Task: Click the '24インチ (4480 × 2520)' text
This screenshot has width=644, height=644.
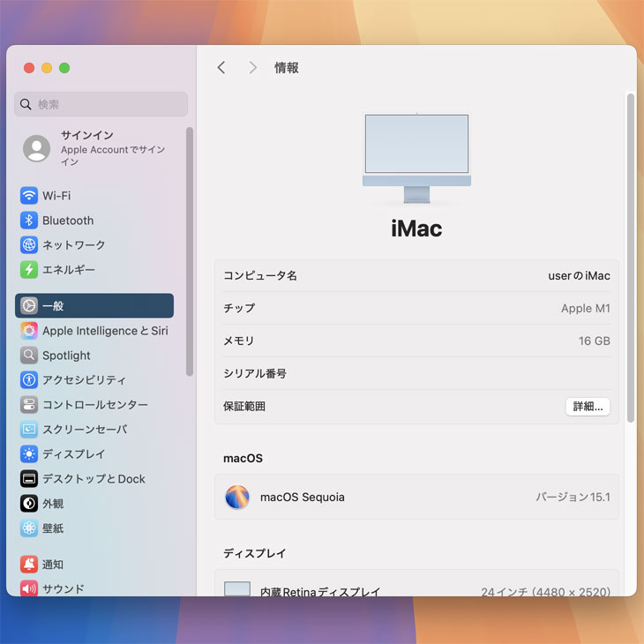Action: tap(545, 591)
